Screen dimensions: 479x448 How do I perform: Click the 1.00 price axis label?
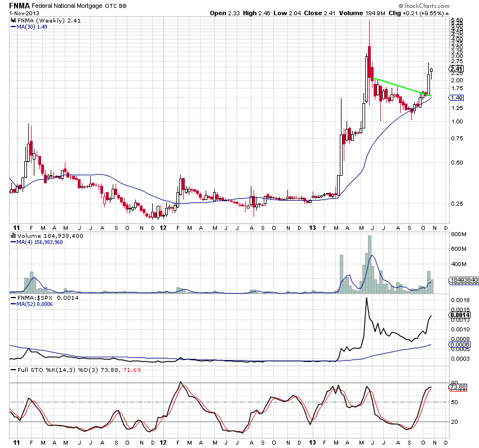click(x=456, y=122)
